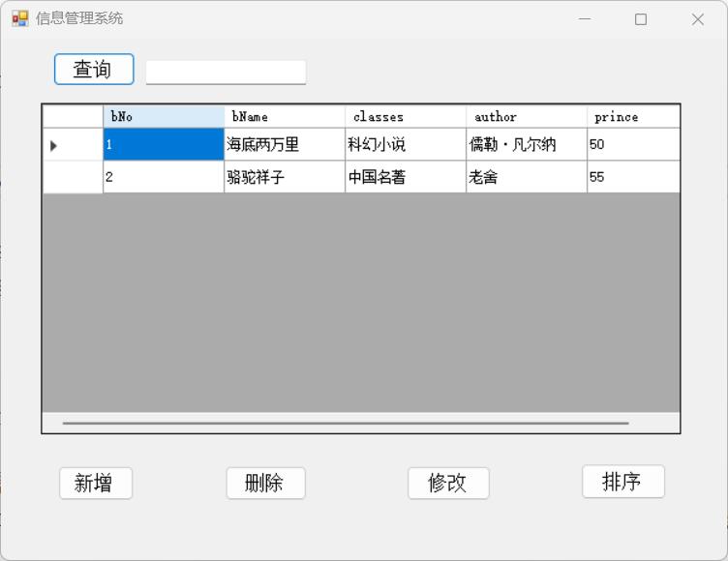Focus the search text box beside 查询
This screenshot has width=728, height=561.
(226, 72)
